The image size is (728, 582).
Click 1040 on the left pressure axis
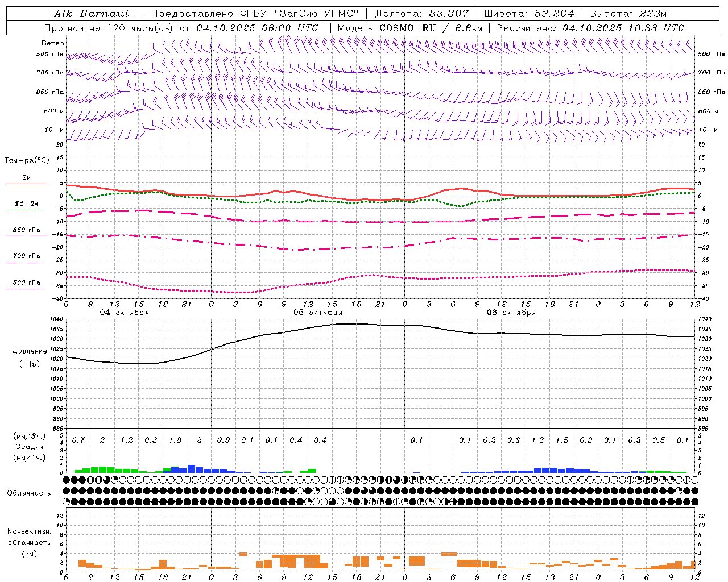click(x=57, y=319)
